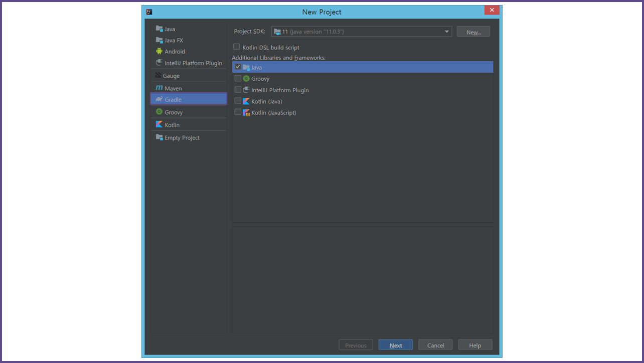Screen dimensions: 644x363
Task: Choose the Empty Project folder icon
Action: [159, 137]
